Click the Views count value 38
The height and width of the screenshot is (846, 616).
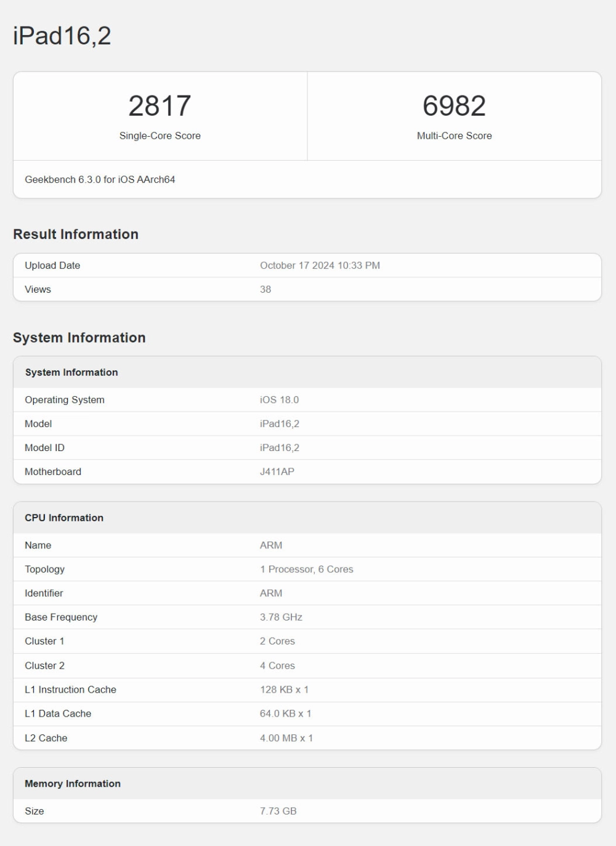point(265,290)
